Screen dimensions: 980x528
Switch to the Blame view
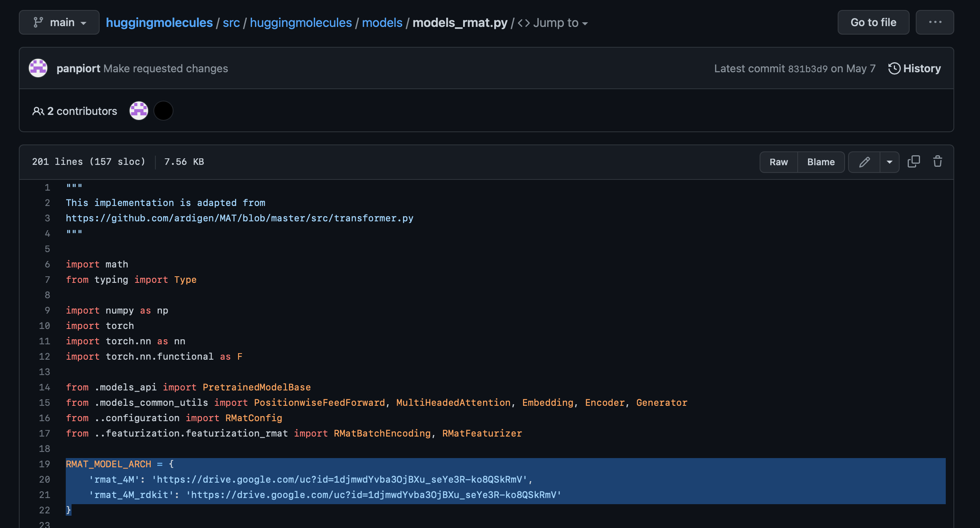click(x=821, y=162)
